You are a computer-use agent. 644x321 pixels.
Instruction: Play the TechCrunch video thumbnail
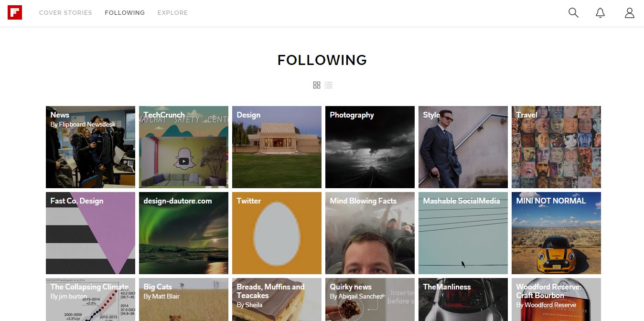(x=183, y=161)
